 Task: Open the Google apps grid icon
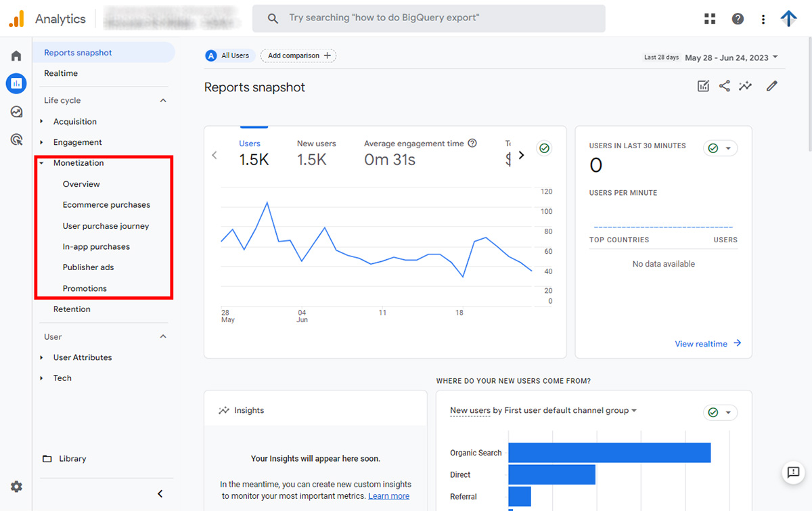point(710,19)
